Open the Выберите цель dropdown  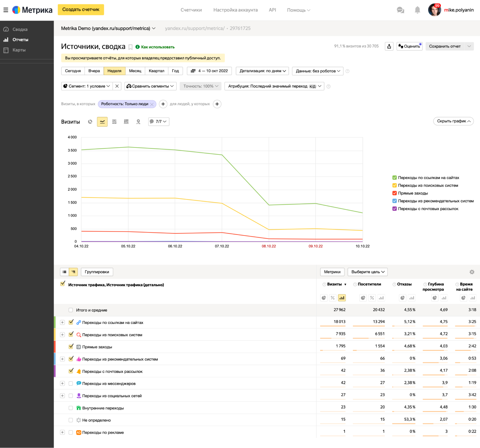click(367, 272)
